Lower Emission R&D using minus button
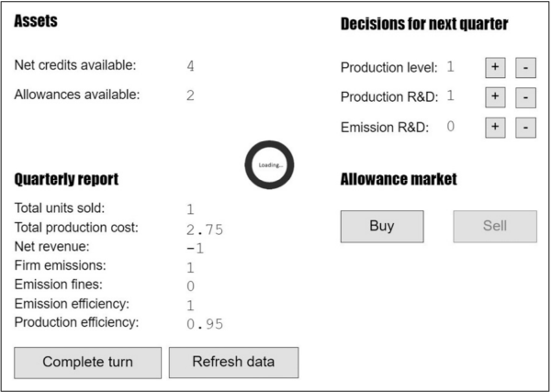This screenshot has width=551, height=392. 524,127
